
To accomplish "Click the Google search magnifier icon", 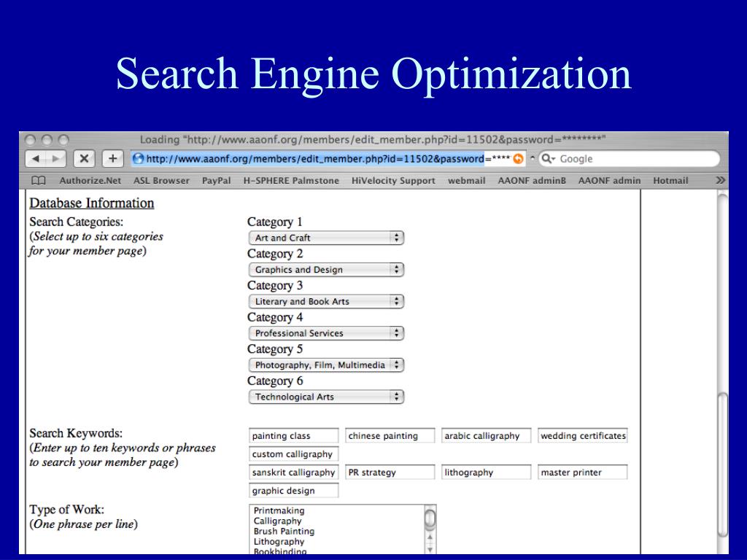I will [548, 158].
